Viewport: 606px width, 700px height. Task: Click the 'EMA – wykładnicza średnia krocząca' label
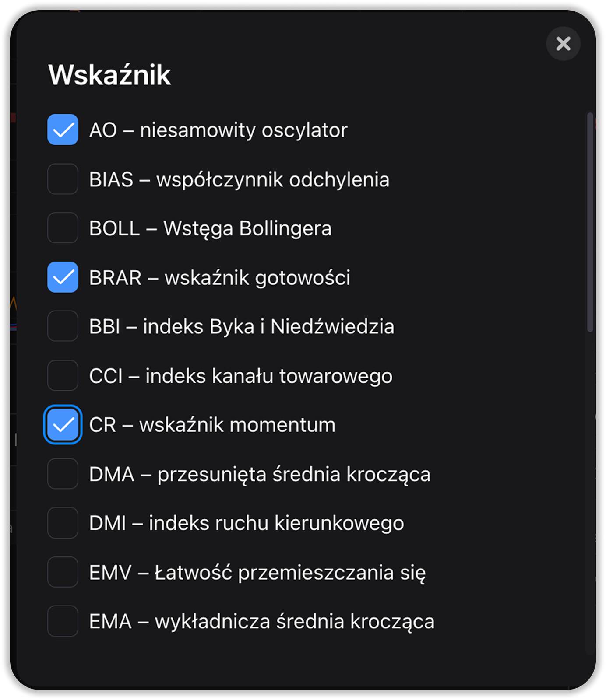(x=261, y=622)
